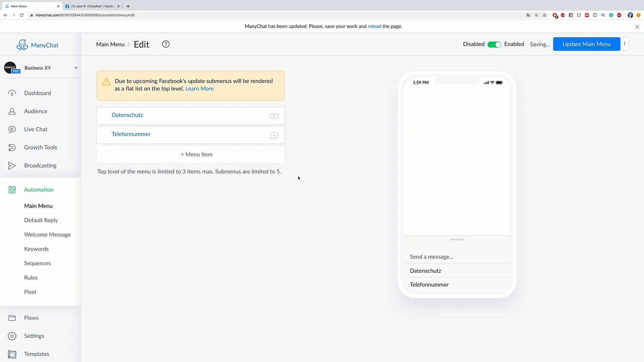Expand Automation section in sidebar
This screenshot has height=362, width=644.
[x=39, y=189]
